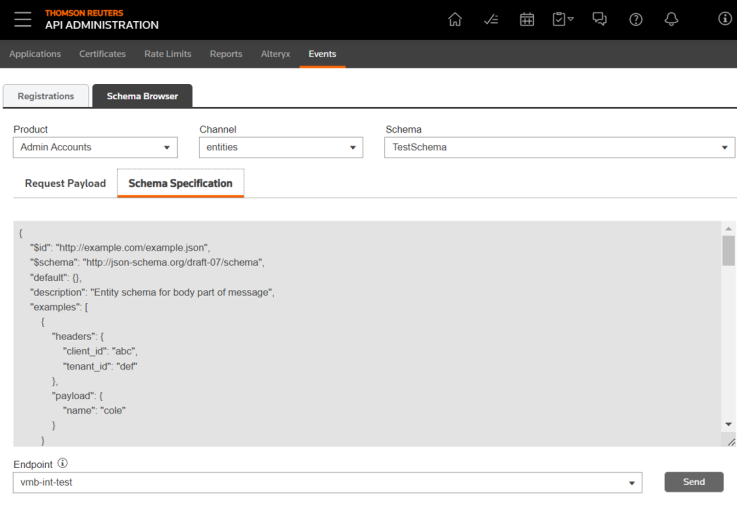Switch to the Request Payload tab

click(65, 183)
